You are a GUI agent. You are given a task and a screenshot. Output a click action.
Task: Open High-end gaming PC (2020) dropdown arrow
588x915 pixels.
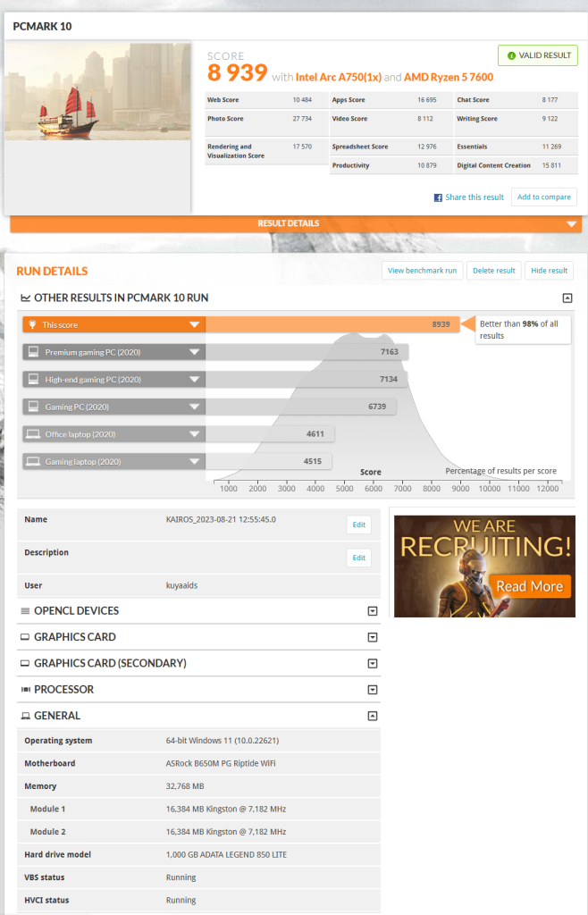(194, 380)
